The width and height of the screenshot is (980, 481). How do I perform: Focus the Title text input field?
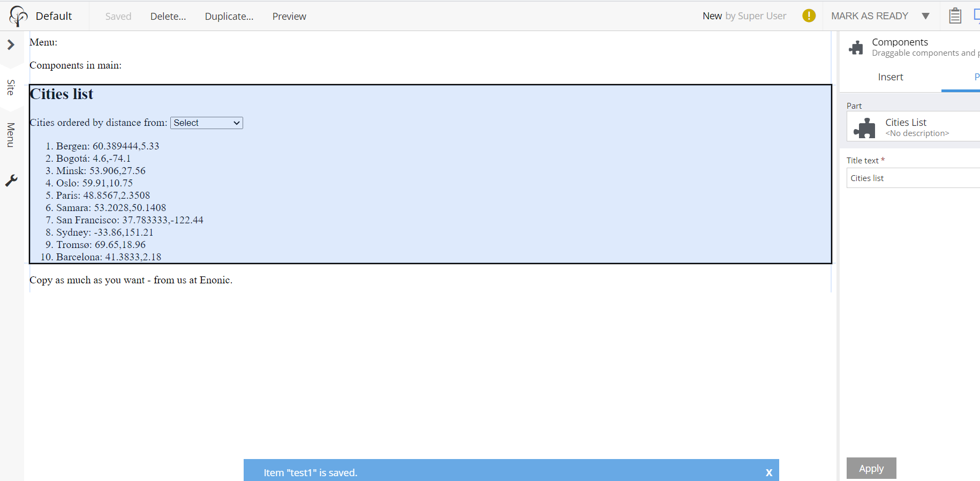point(913,178)
